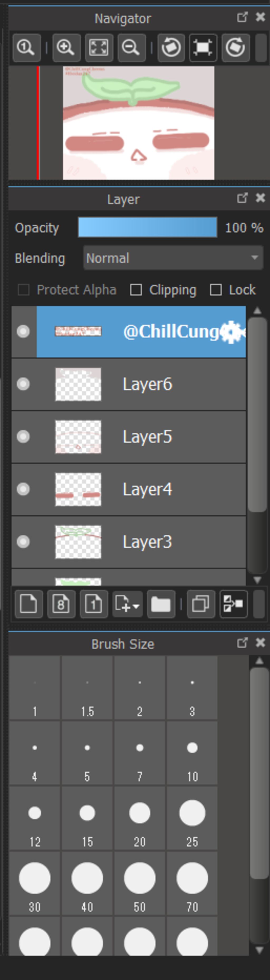Image resolution: width=270 pixels, height=980 pixels.
Task: Add a new 8-bit layer
Action: 61,604
